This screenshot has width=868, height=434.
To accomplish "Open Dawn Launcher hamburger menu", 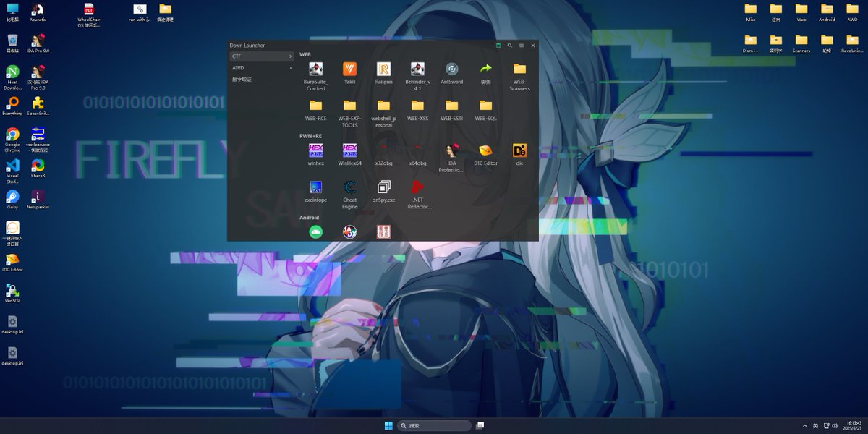I will tap(522, 46).
